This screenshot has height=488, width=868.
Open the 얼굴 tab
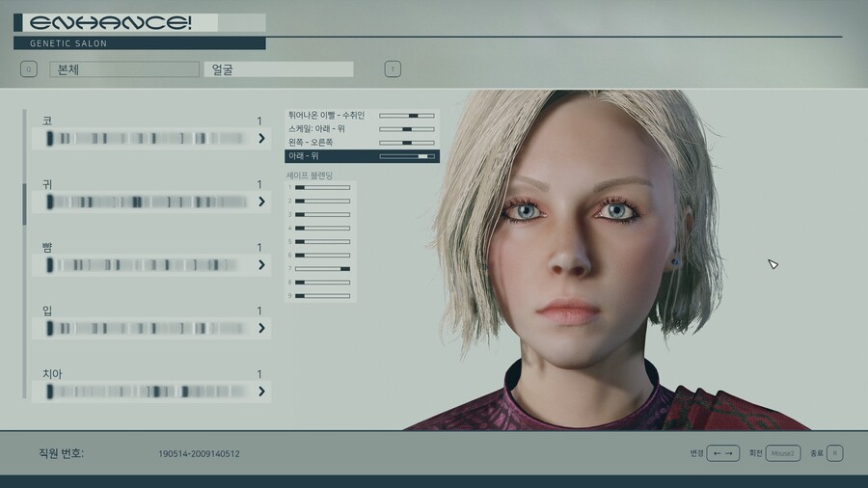(x=279, y=69)
